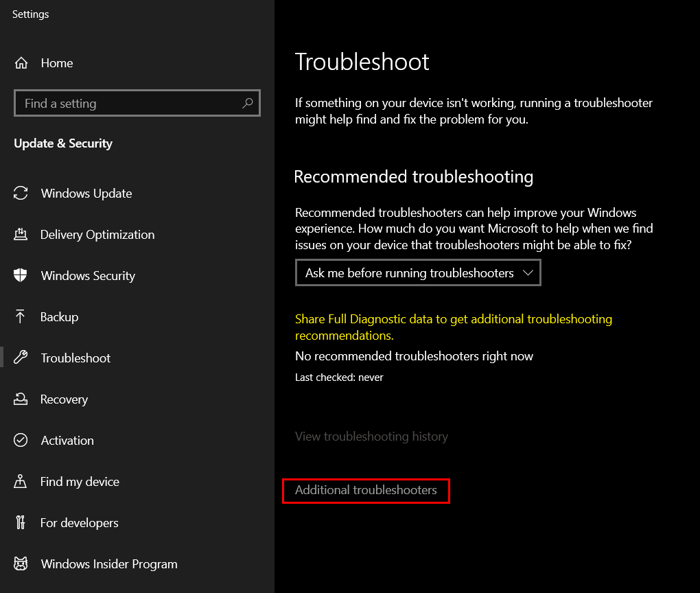Image resolution: width=700 pixels, height=593 pixels.
Task: Click the Activation checkmark circle icon
Action: (x=21, y=440)
